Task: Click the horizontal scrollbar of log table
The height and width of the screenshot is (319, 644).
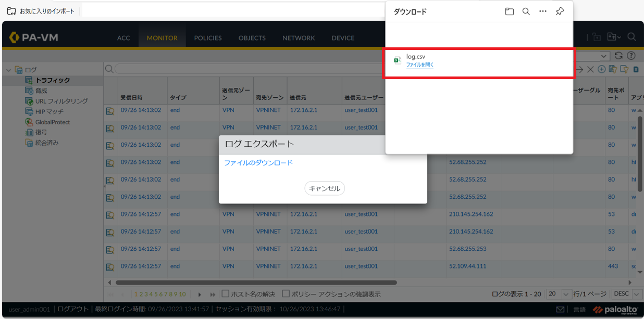Action: tap(256, 283)
